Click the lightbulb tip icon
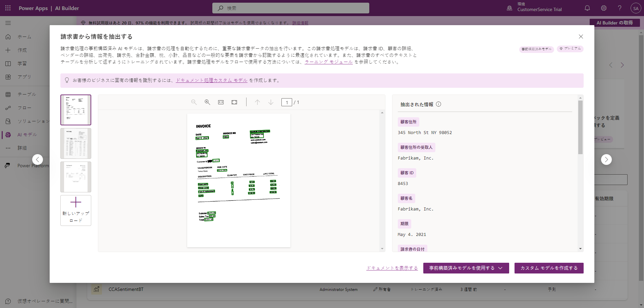Viewport: 644px width, 308px height. (x=67, y=80)
